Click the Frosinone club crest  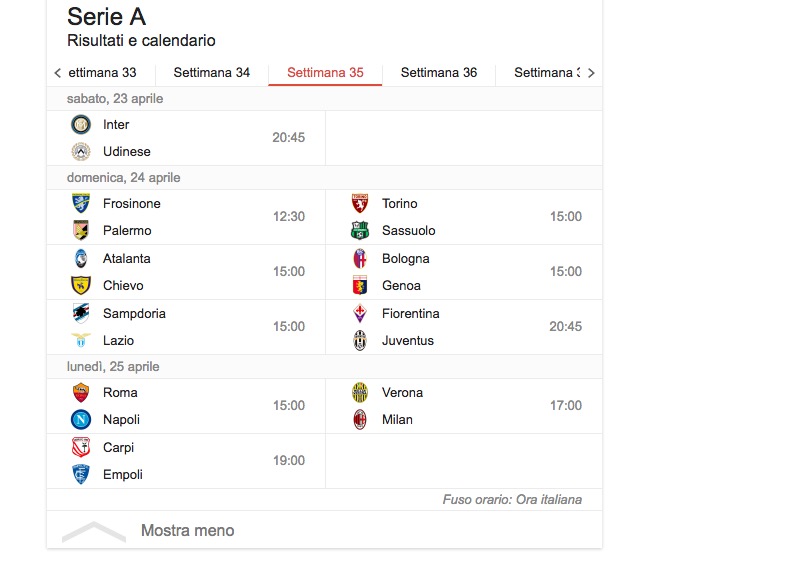pos(81,204)
